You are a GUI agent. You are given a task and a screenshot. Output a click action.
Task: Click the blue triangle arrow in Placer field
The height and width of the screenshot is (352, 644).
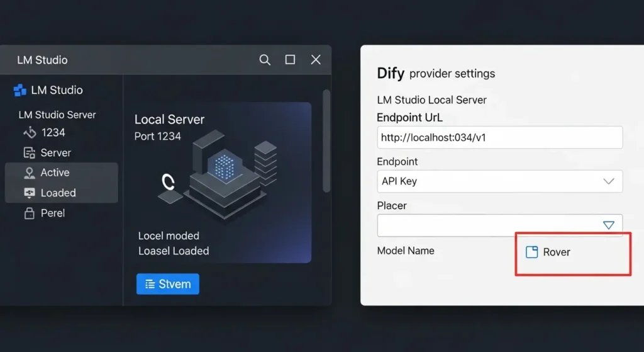pyautogui.click(x=609, y=225)
